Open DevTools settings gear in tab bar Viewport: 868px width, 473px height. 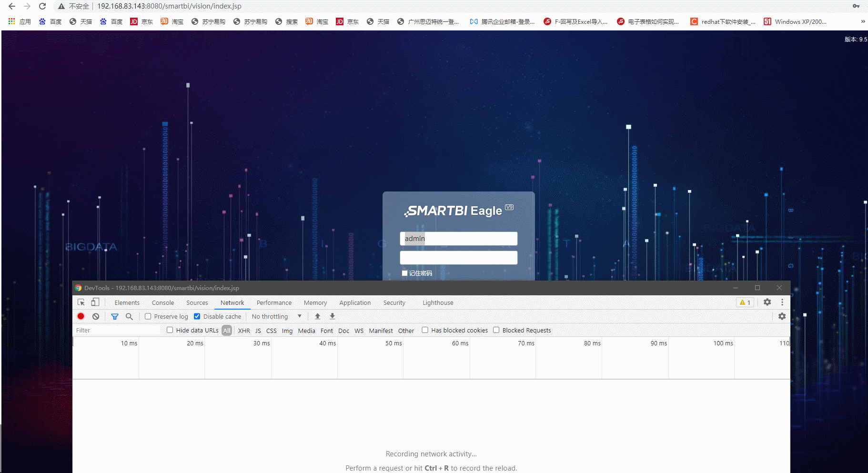(x=767, y=302)
